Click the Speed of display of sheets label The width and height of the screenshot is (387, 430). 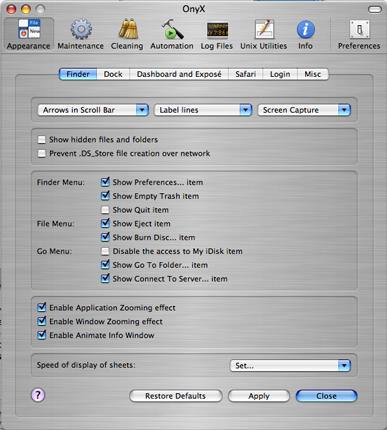point(86,365)
